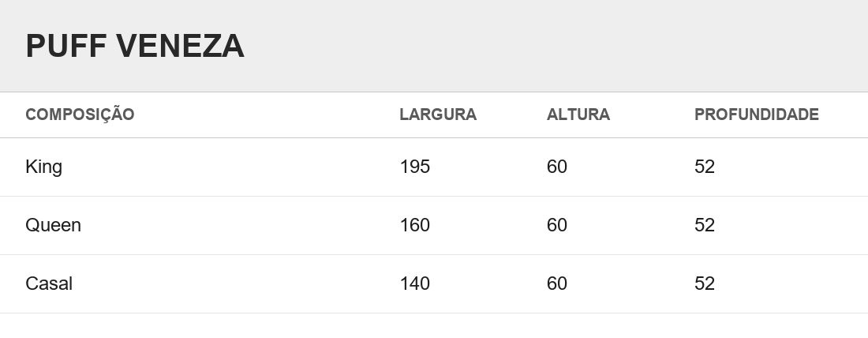868x338 pixels.
Task: Click the Queen row label
Action: pyautogui.click(x=53, y=225)
